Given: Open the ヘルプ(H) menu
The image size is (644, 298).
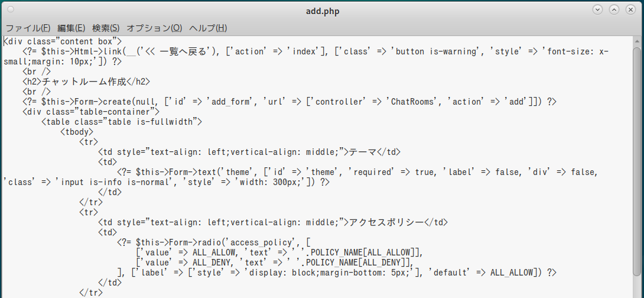Looking at the screenshot, I should [x=208, y=28].
